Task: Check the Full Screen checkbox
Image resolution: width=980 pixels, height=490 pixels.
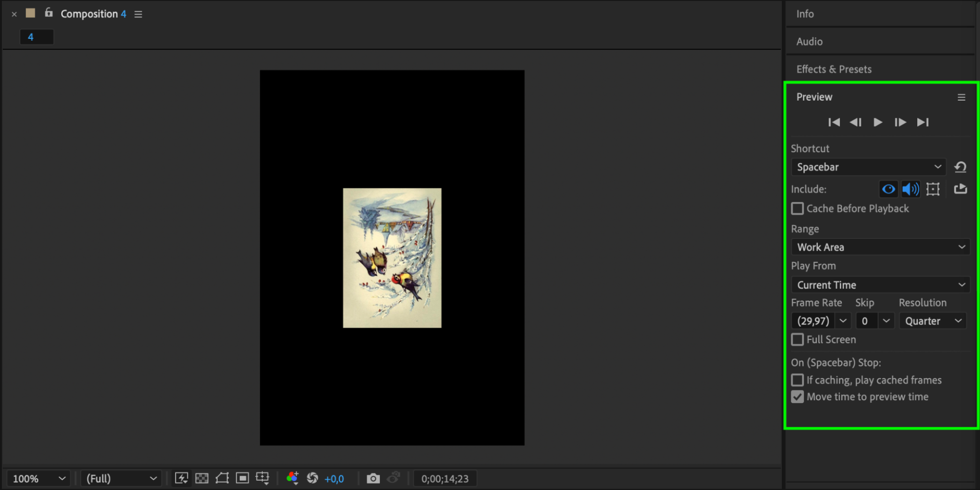Action: (x=798, y=339)
